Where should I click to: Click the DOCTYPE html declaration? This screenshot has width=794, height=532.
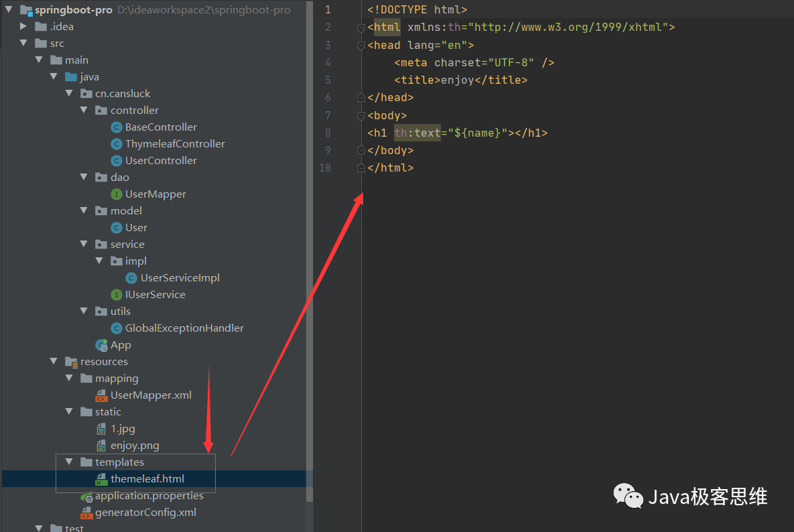click(417, 9)
